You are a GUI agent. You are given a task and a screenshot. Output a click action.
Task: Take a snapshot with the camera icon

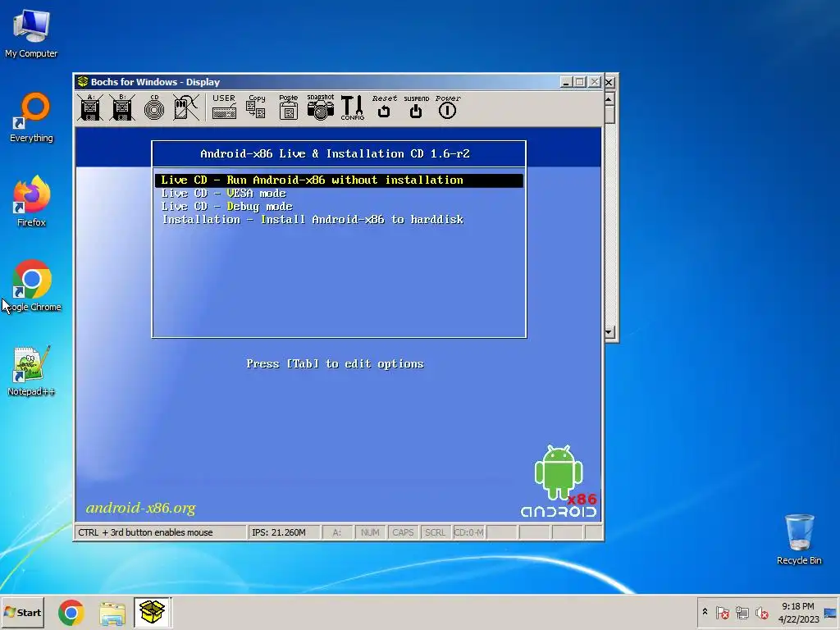[321, 107]
